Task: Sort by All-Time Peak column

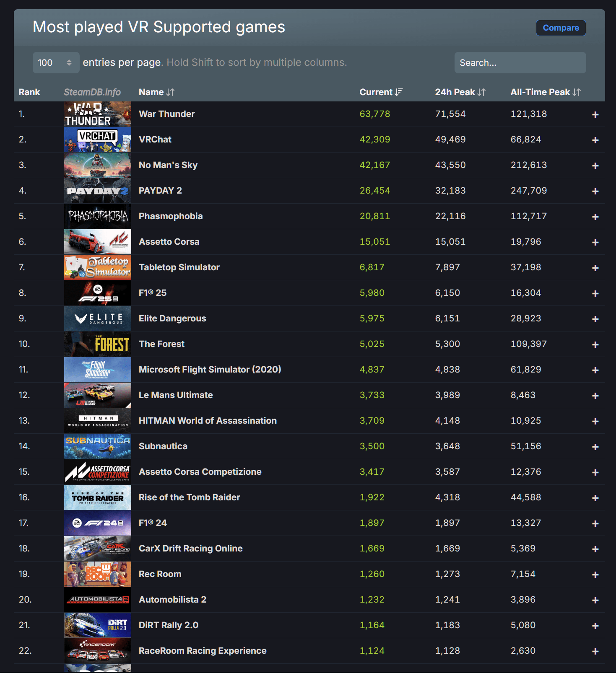Action: click(546, 92)
